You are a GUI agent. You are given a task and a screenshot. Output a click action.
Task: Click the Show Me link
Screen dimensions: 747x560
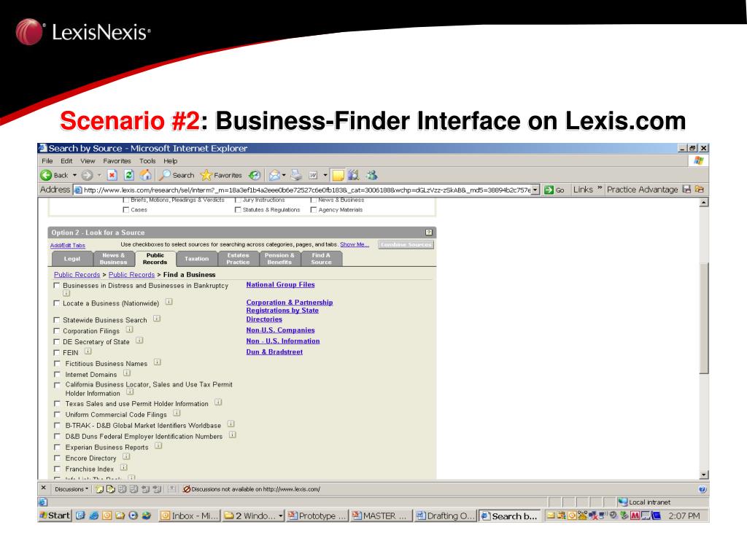coord(354,244)
